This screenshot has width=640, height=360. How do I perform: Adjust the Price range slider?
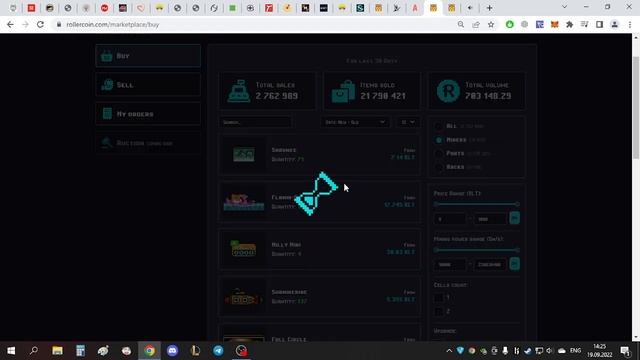point(476,204)
